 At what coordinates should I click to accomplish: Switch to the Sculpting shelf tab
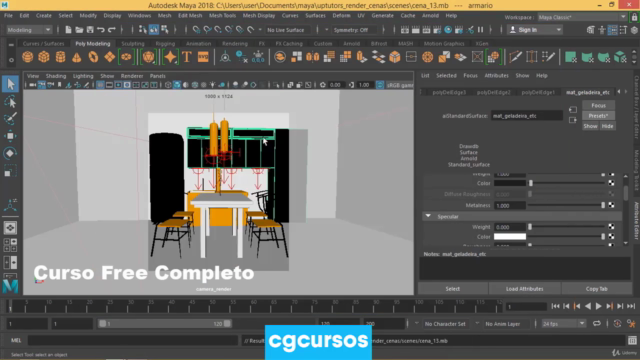[x=133, y=43]
